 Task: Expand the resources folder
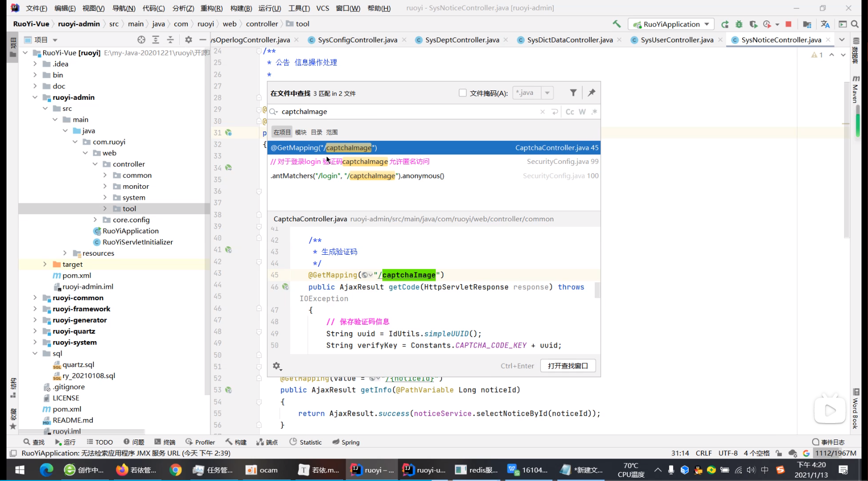coord(65,253)
